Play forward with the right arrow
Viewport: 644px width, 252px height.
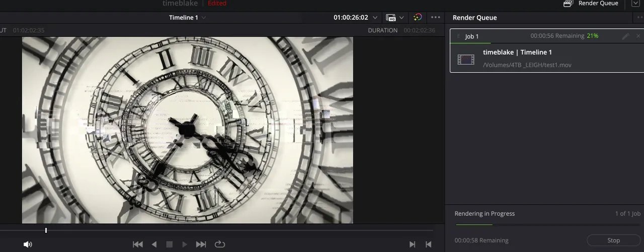click(x=185, y=244)
